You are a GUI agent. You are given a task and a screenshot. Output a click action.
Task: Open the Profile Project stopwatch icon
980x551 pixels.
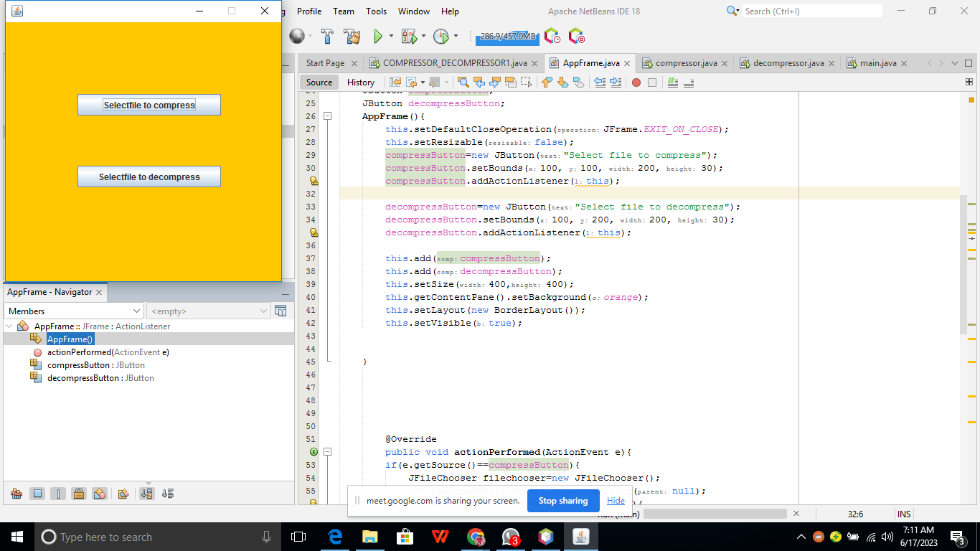click(x=440, y=36)
